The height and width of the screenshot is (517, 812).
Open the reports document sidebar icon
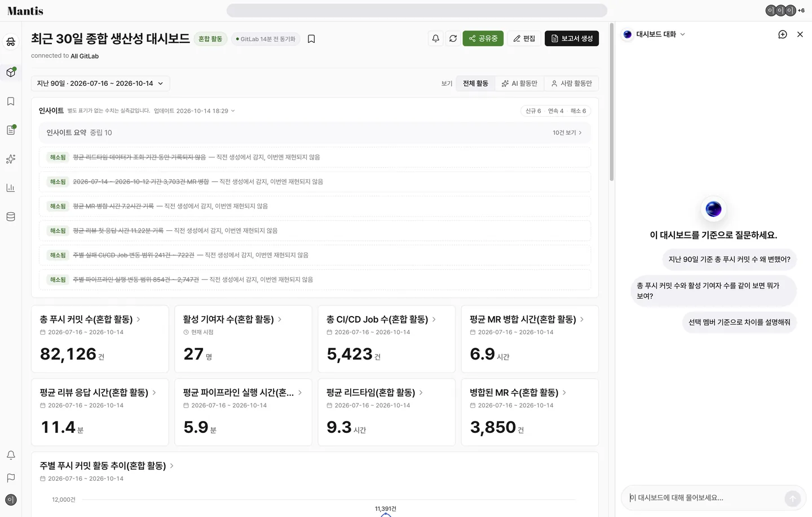coord(11,130)
